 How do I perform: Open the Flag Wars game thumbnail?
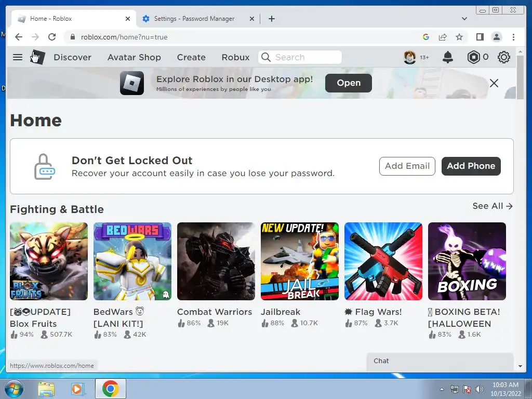[x=383, y=261]
